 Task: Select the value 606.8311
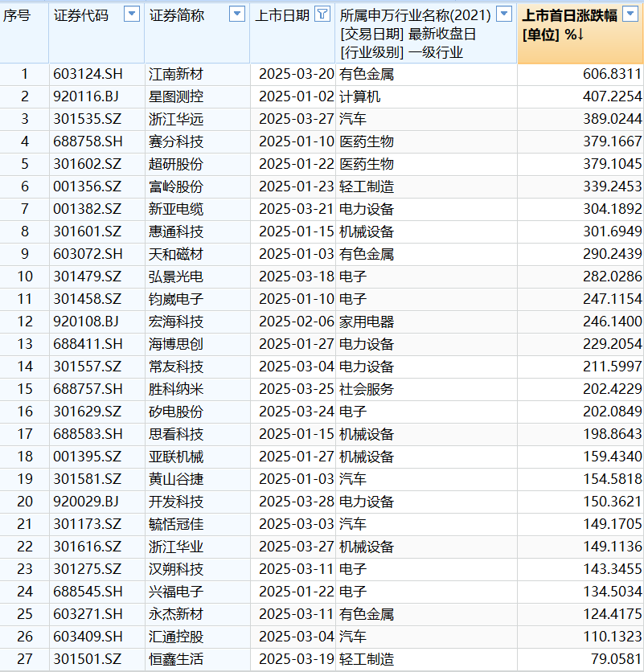[x=612, y=74]
